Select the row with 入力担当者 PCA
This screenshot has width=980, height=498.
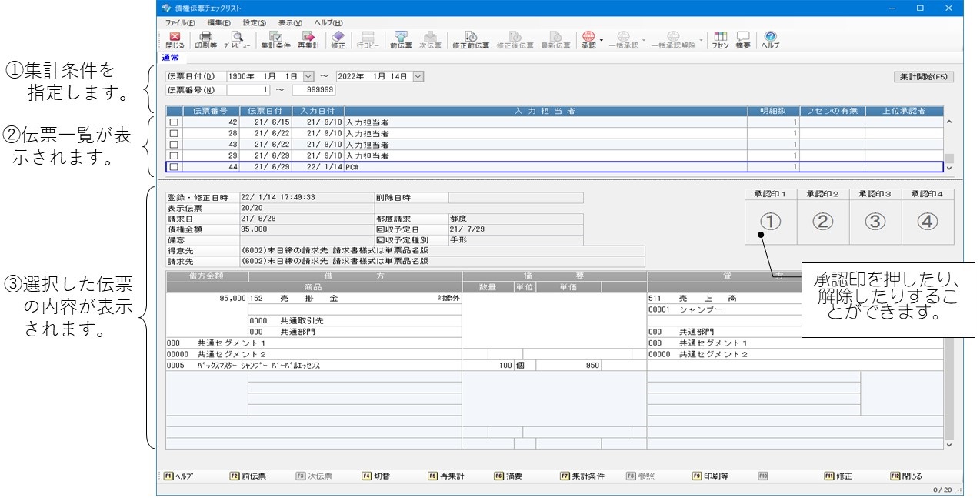coord(555,167)
